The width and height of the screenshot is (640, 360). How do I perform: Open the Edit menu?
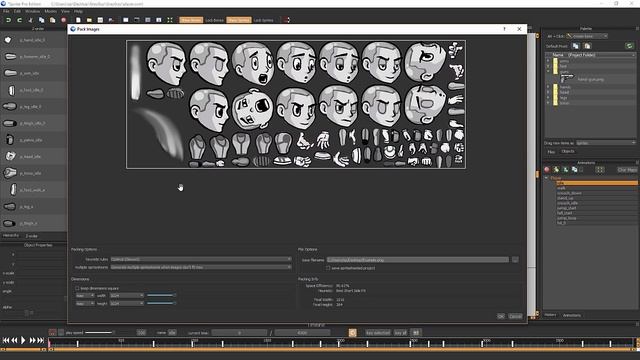click(x=17, y=11)
